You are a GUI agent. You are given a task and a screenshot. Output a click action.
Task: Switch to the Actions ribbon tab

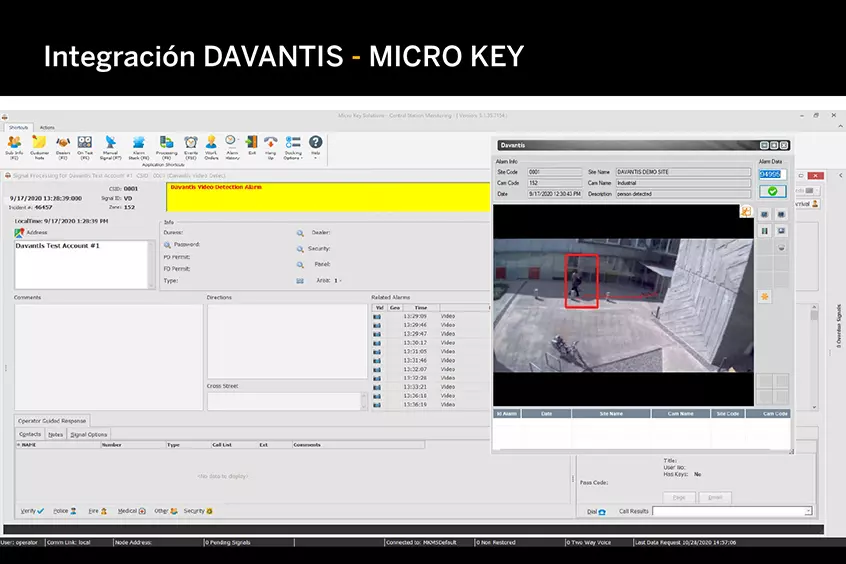click(x=47, y=127)
